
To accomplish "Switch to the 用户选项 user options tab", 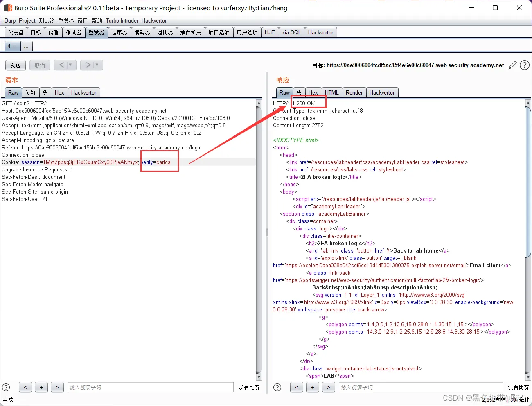I will click(x=247, y=32).
